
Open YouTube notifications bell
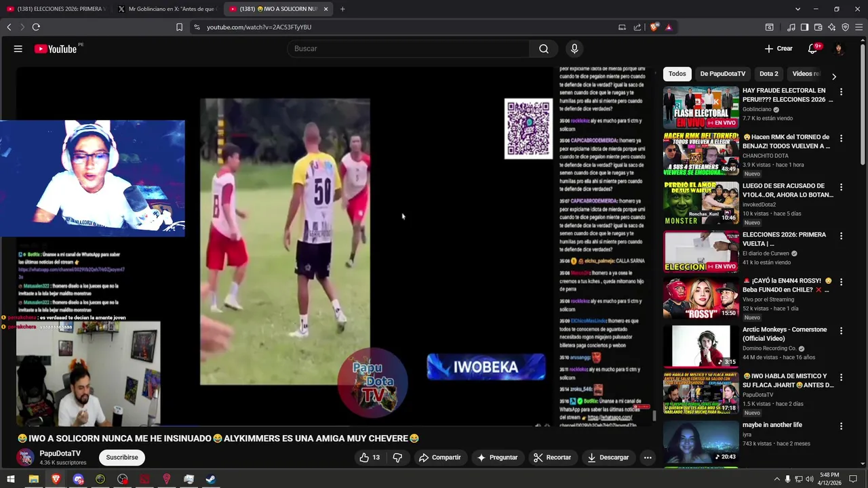click(x=812, y=49)
